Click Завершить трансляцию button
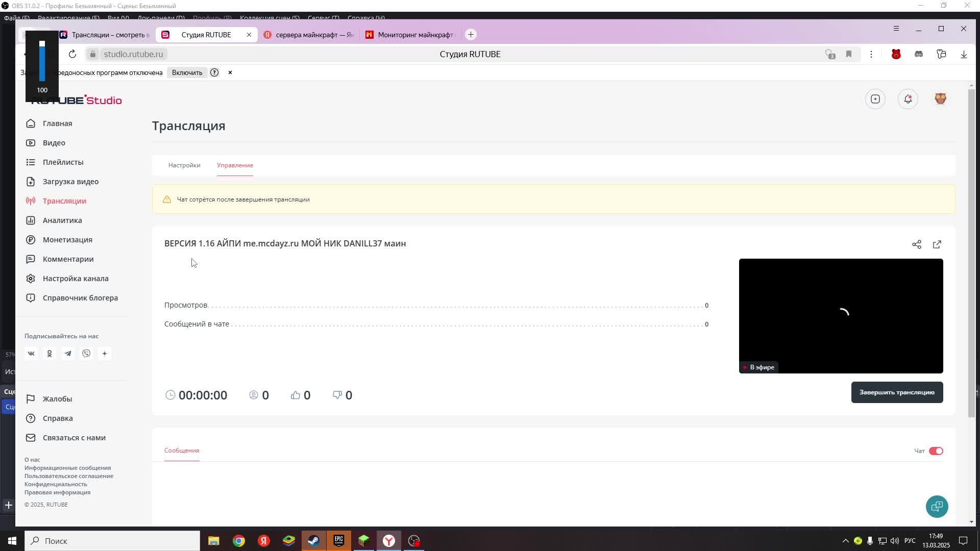 pyautogui.click(x=897, y=392)
